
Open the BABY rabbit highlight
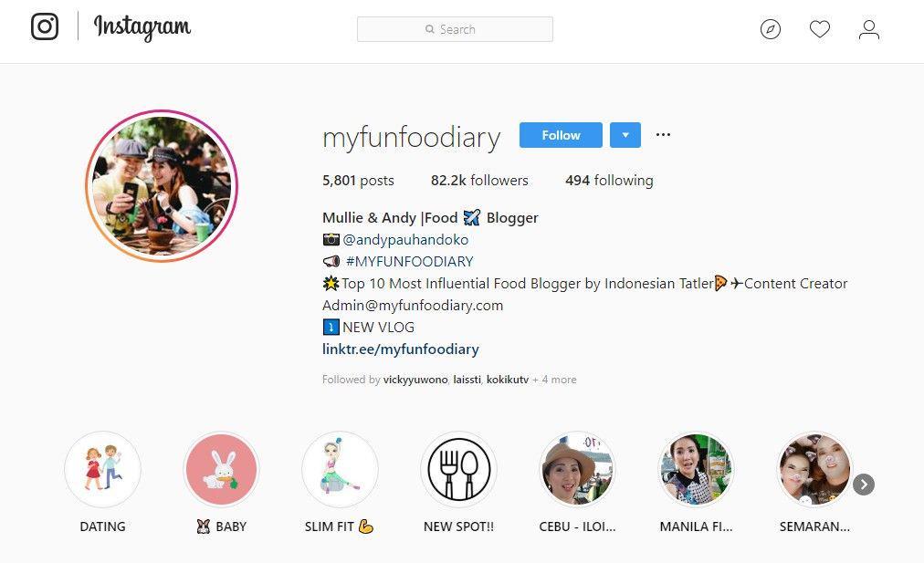tap(221, 469)
